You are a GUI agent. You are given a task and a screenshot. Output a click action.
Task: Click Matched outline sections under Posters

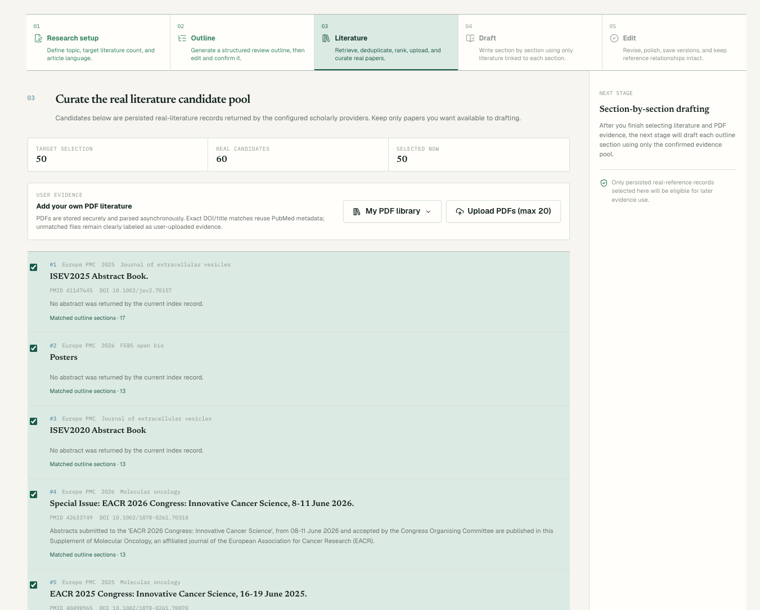[x=87, y=391]
